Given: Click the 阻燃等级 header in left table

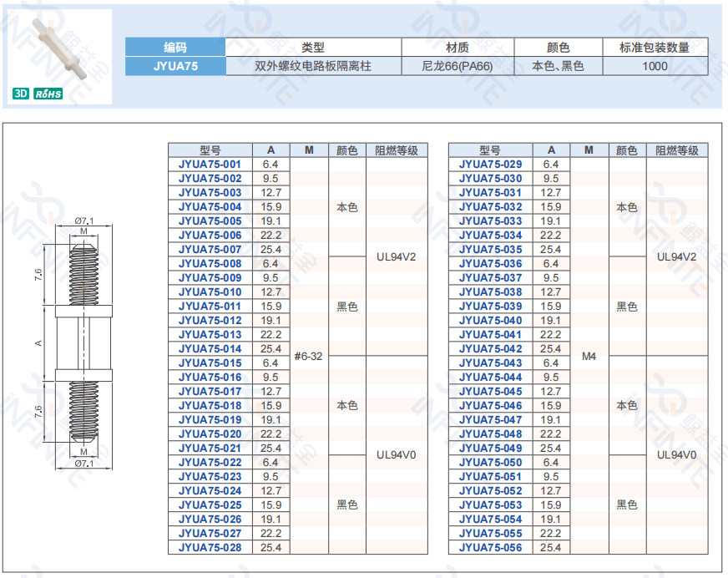Looking at the screenshot, I should (396, 150).
